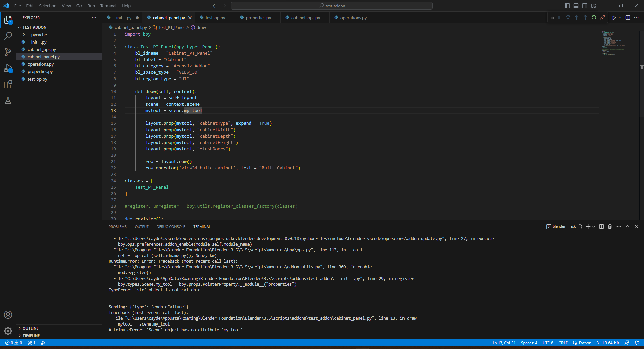Open the Run and Debug view
Image resolution: width=644 pixels, height=349 pixels.
coord(8,68)
